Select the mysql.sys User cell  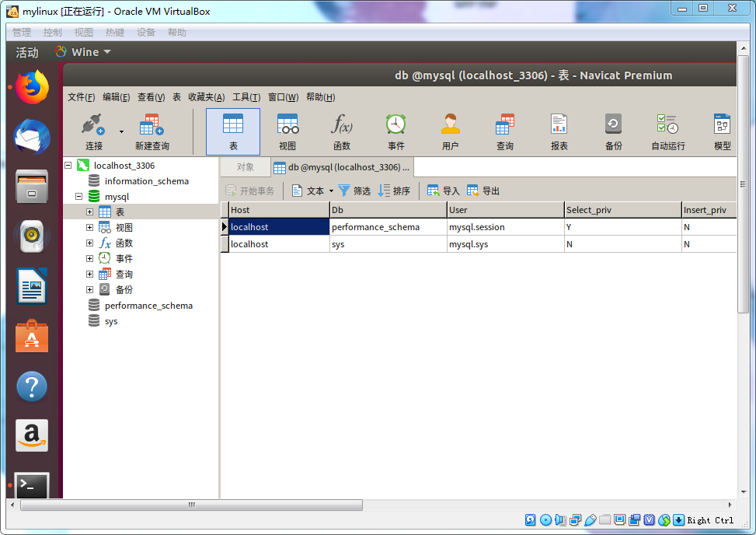click(506, 244)
